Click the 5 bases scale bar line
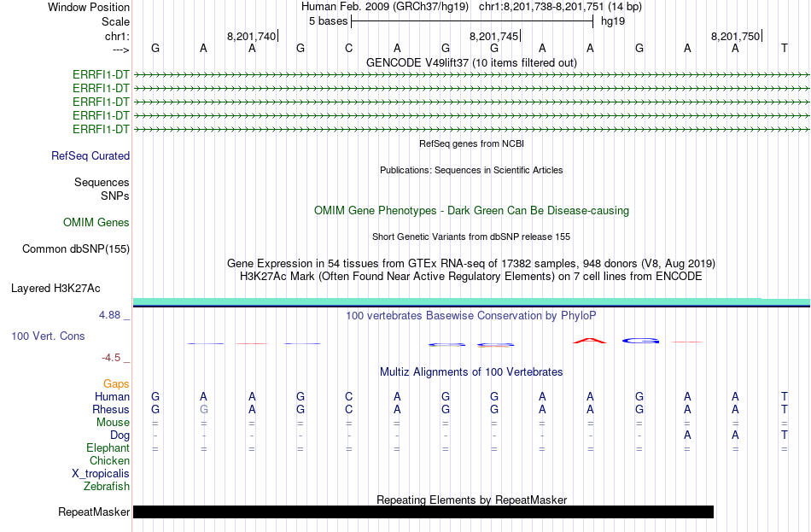The width and height of the screenshot is (811, 532). (472, 21)
